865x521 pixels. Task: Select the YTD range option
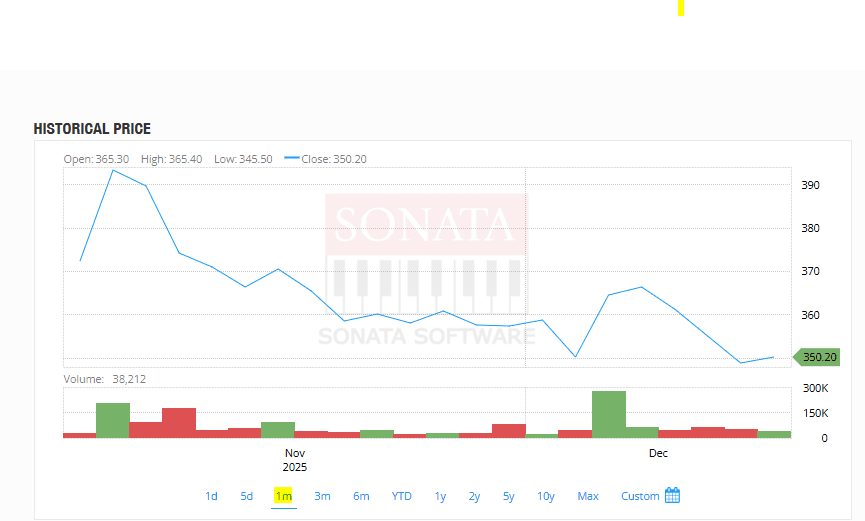point(401,496)
